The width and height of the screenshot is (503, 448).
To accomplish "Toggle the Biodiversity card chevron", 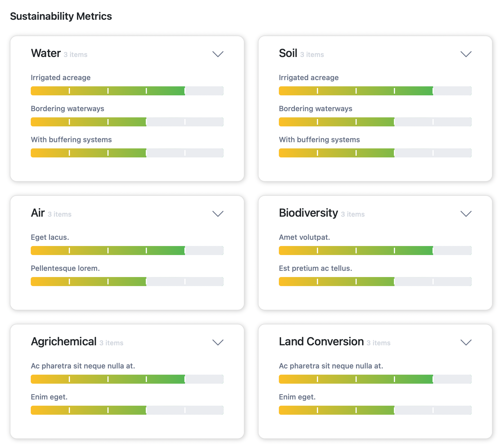I will (x=466, y=214).
